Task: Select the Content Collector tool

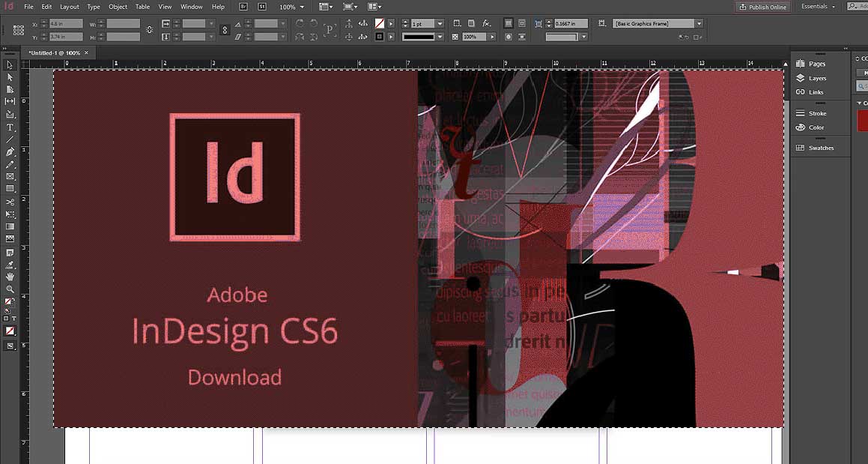Action: [10, 114]
